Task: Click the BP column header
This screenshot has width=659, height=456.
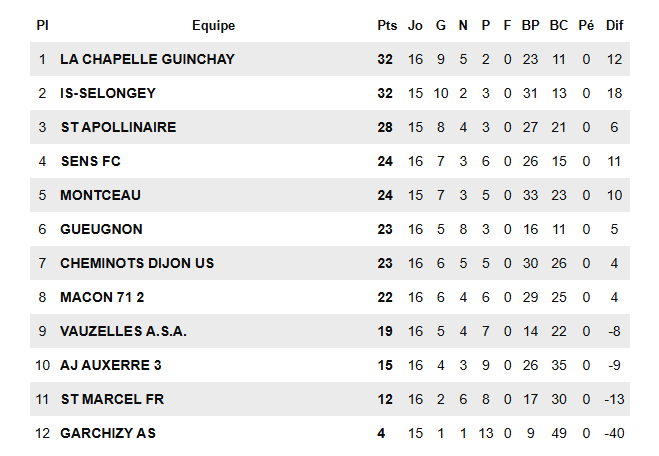Action: (530, 26)
